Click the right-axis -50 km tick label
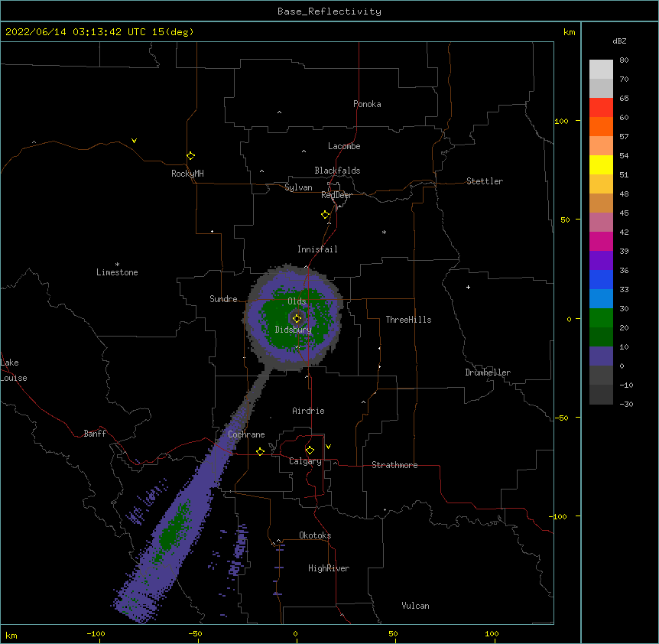 click(x=561, y=418)
